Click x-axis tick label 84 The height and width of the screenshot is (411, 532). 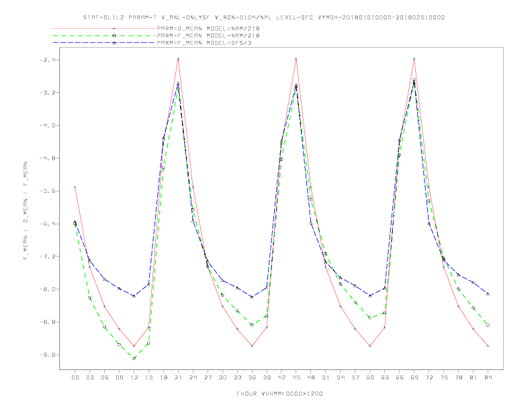click(x=488, y=377)
